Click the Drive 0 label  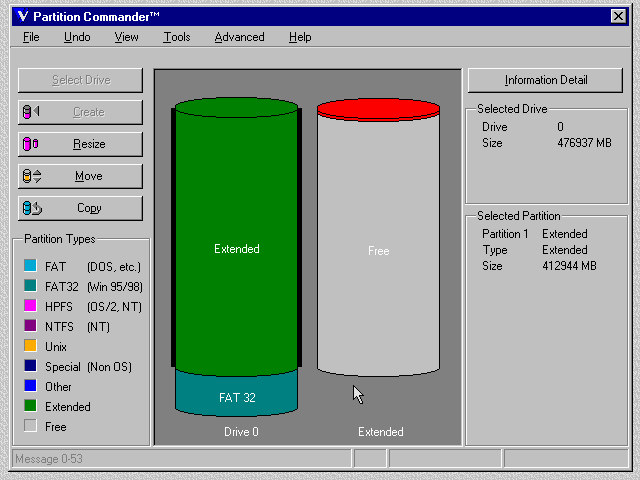click(x=241, y=432)
